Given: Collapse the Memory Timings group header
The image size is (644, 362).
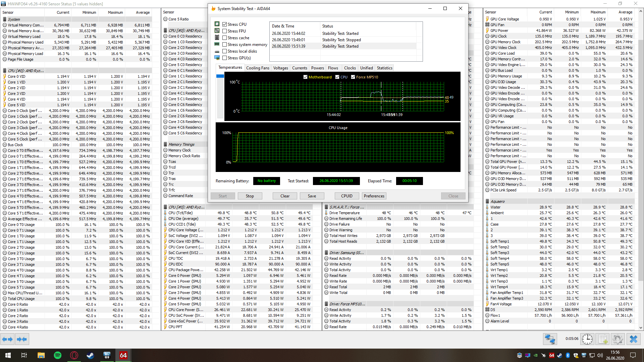Looking at the screenshot, I should point(181,144).
